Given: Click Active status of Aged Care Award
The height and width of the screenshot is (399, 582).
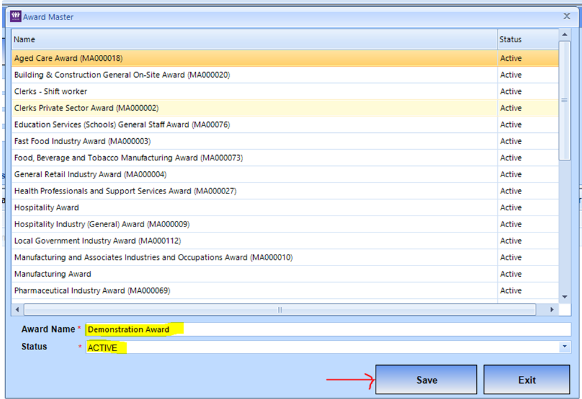Looking at the screenshot, I should (511, 58).
